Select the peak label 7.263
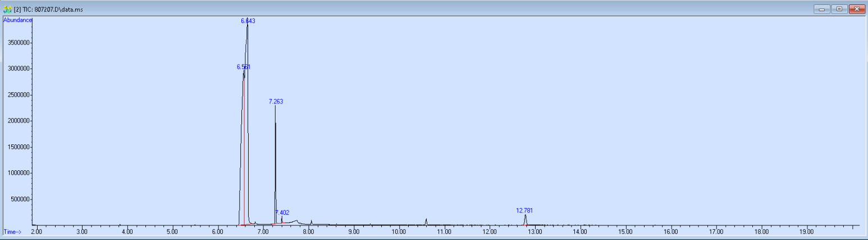This screenshot has width=868, height=240. (x=276, y=102)
